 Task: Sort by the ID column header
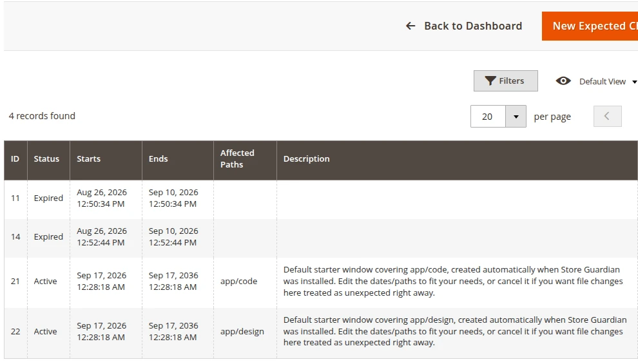tap(15, 160)
